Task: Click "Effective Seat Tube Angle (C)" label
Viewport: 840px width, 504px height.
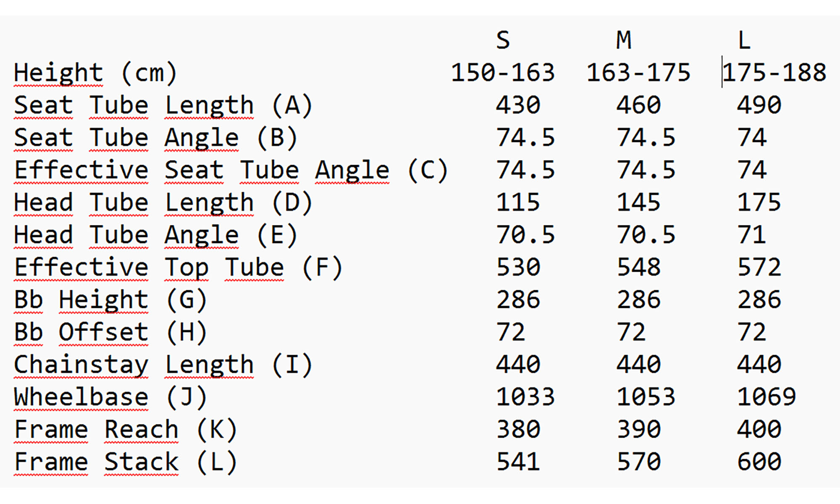Action: (231, 171)
